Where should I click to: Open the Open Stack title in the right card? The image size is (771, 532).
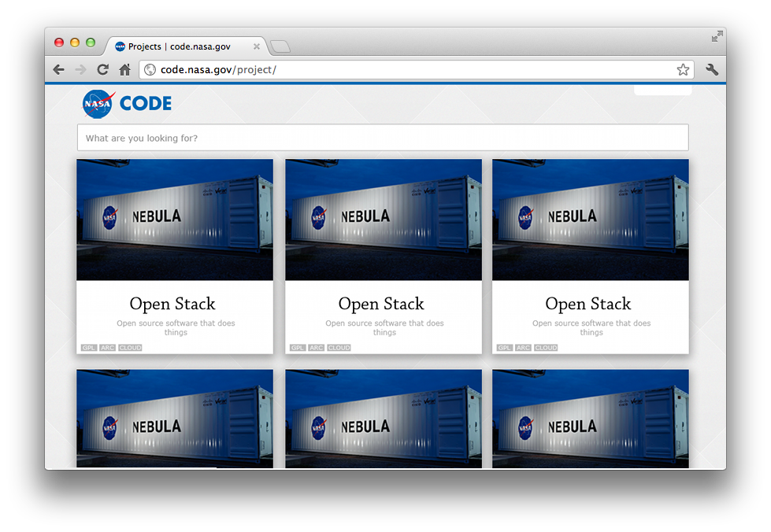point(588,304)
